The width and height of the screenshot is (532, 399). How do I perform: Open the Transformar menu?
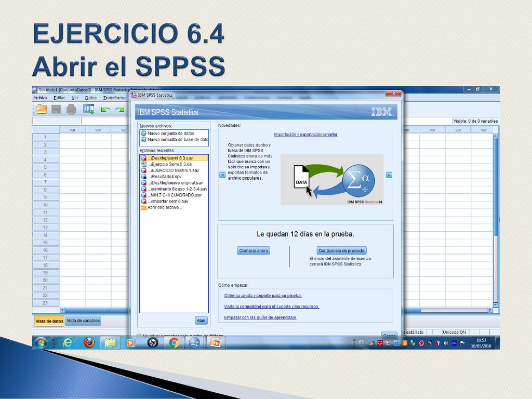click(115, 98)
